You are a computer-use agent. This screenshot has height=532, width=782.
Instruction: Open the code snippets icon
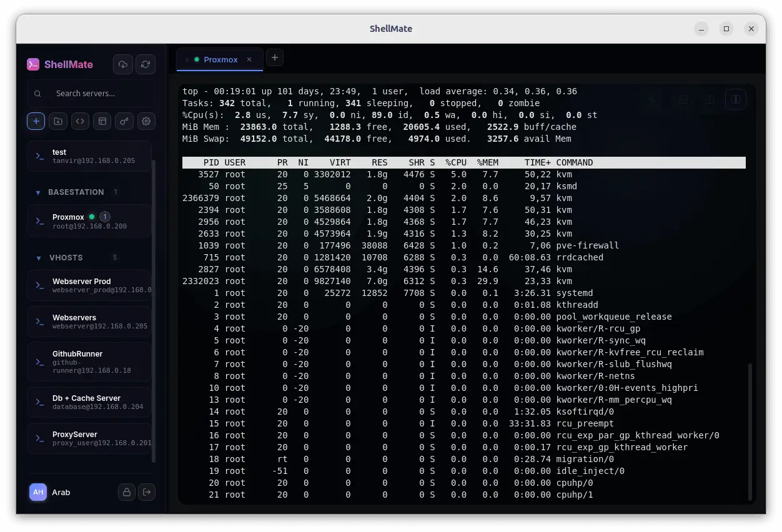[80, 121]
